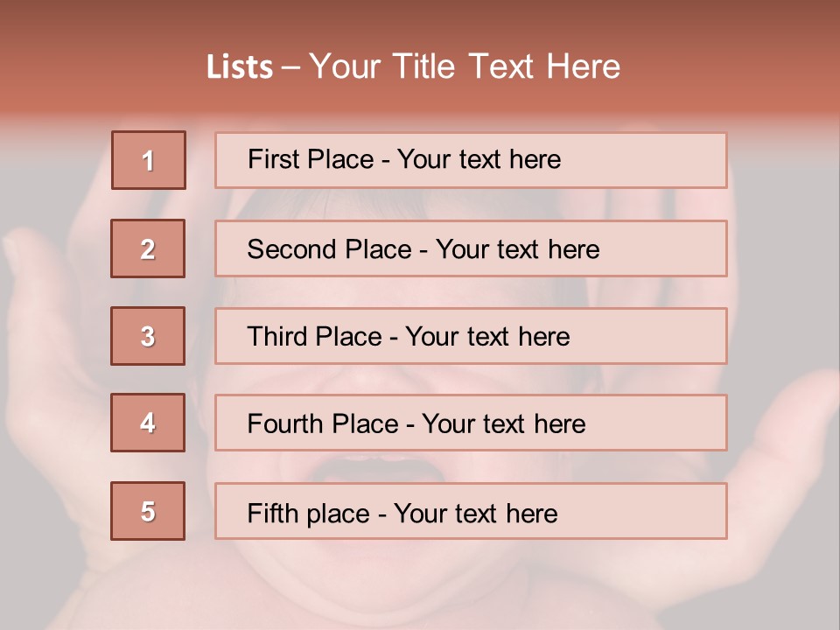Click the words 'Third Place'
The height and width of the screenshot is (630, 840).
coord(314,336)
